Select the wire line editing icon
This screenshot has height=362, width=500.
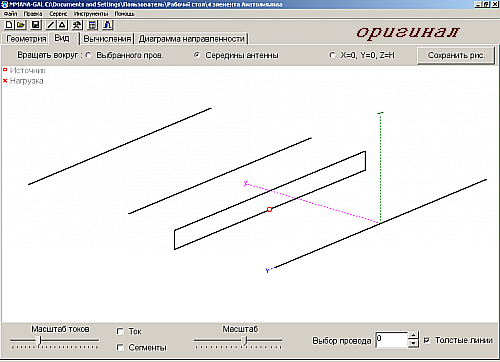51,25
